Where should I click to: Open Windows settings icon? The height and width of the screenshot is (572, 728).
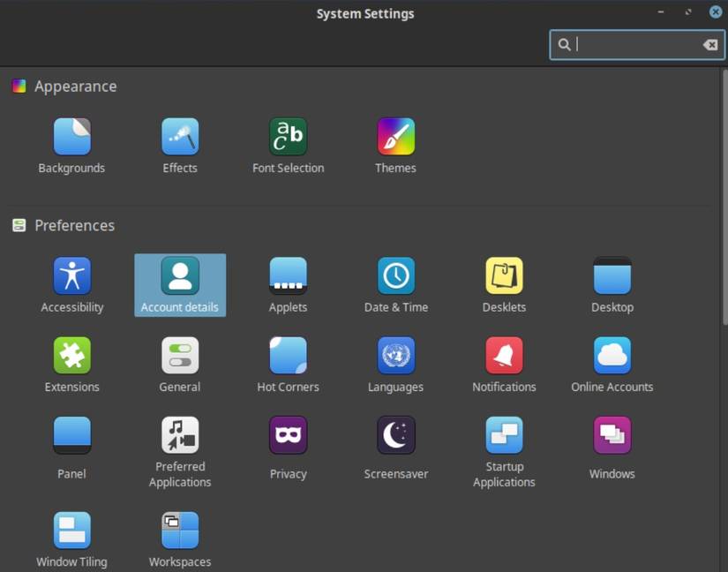(612, 435)
